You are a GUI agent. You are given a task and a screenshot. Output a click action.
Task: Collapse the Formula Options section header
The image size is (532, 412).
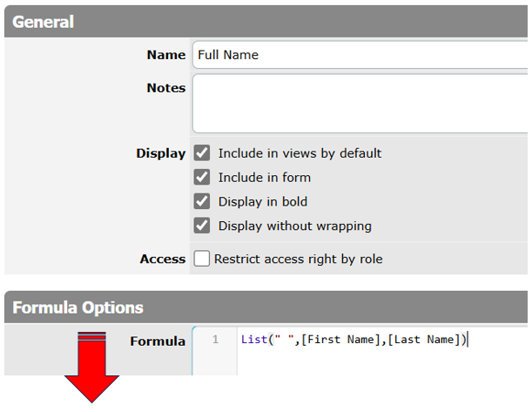pyautogui.click(x=266, y=307)
